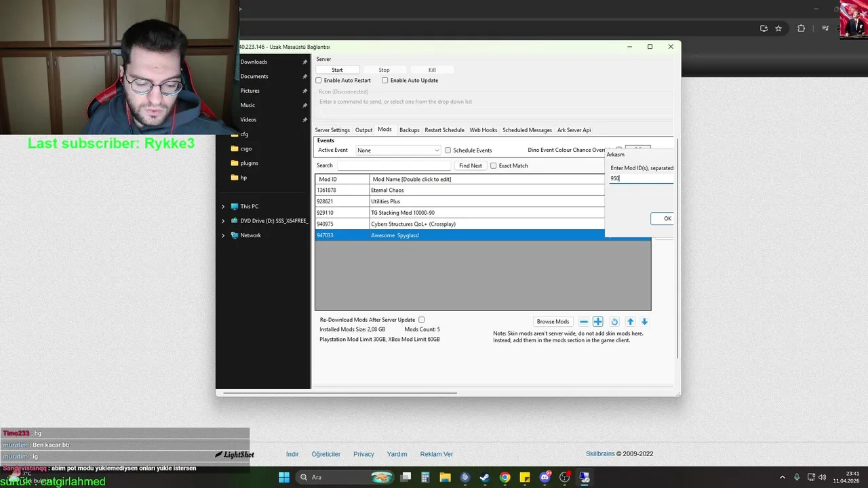The image size is (868, 488).
Task: Select the Eternal Chaos mod row
Action: (x=460, y=190)
